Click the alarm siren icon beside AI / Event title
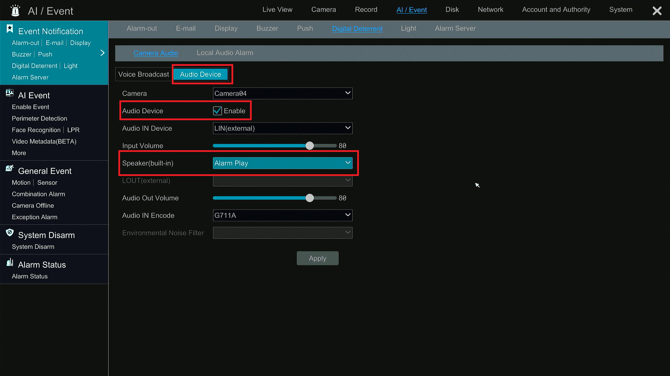This screenshot has width=670, height=376. pos(15,10)
